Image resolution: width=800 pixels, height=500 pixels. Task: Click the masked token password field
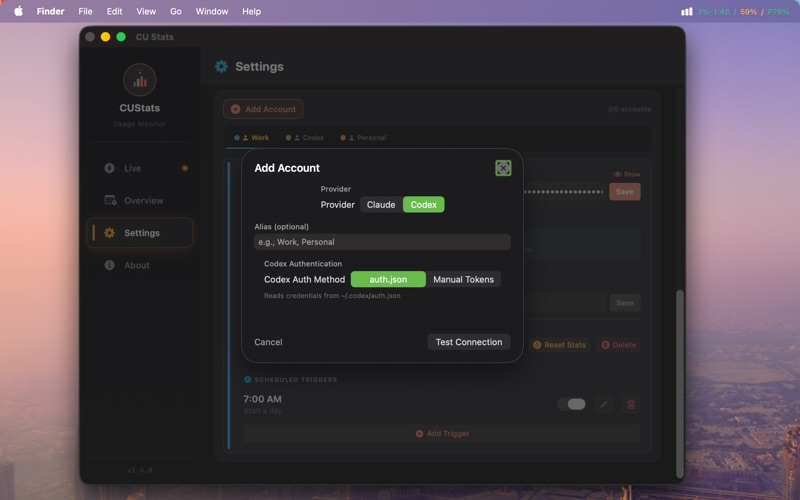(x=564, y=192)
